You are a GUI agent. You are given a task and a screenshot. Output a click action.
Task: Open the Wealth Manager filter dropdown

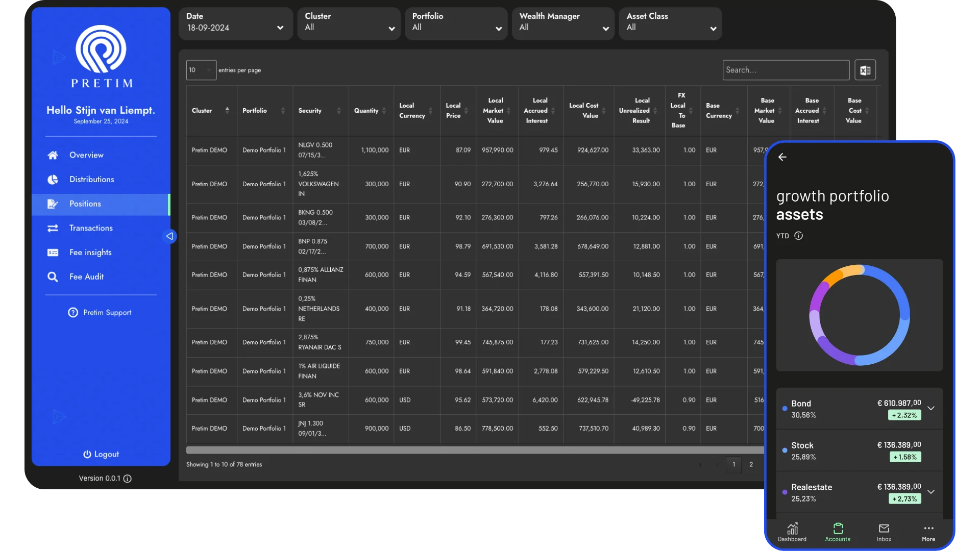(563, 23)
